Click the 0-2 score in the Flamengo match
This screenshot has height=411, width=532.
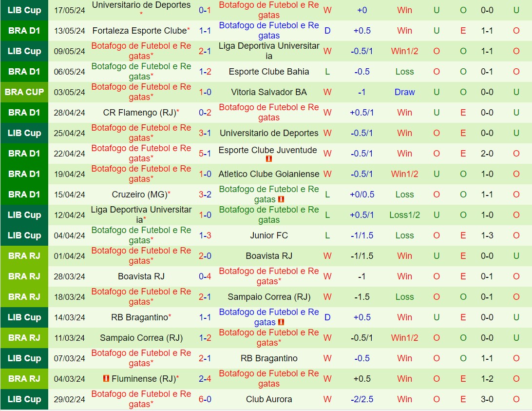tap(205, 113)
